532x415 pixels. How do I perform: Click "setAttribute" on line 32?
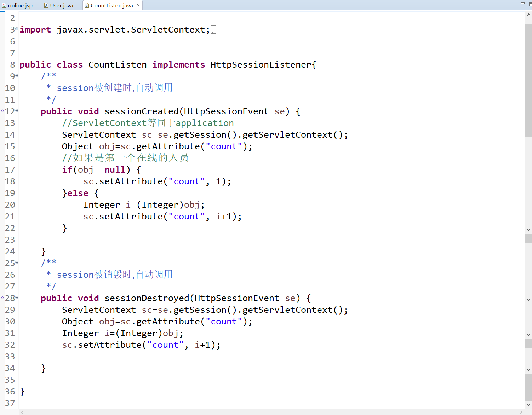point(110,345)
